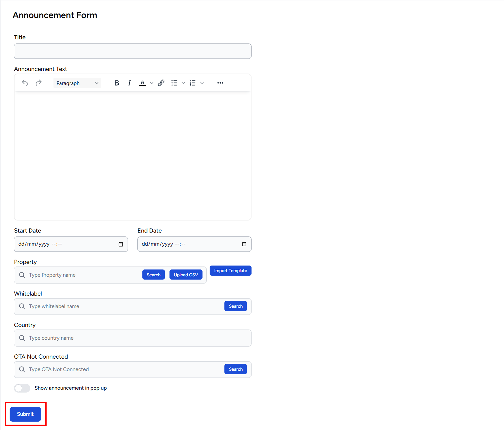Expand the text color options arrow
504x430 pixels.
click(151, 83)
